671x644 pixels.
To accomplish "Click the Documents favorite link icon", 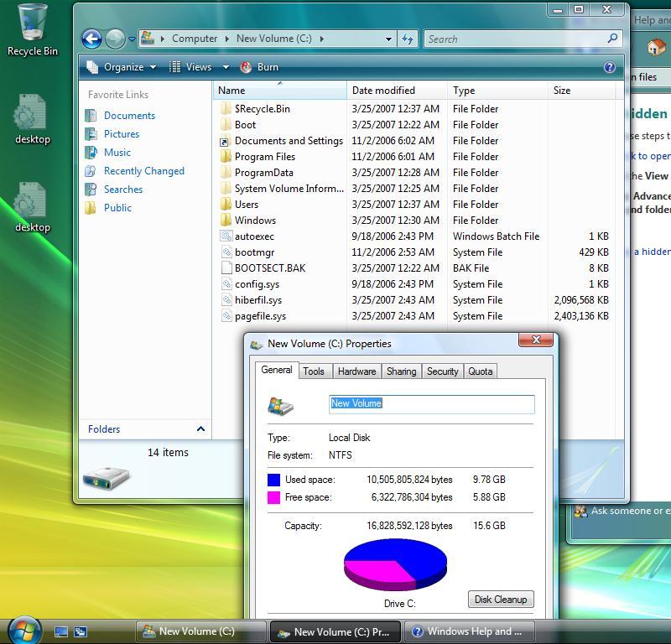I will pyautogui.click(x=91, y=116).
